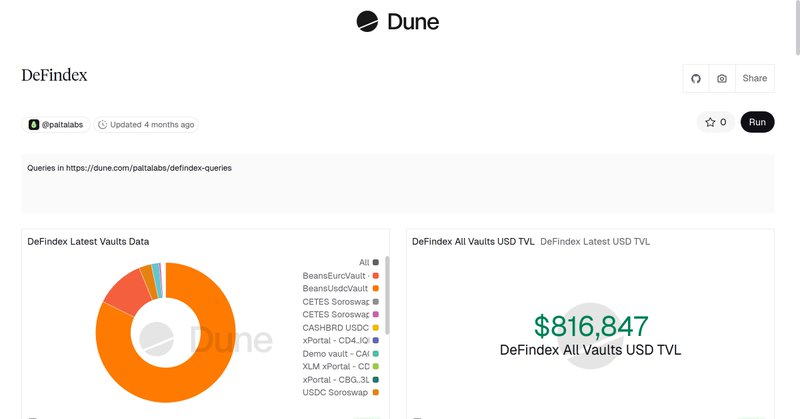Toggle the BeansEurcVault legend entry

pos(340,276)
